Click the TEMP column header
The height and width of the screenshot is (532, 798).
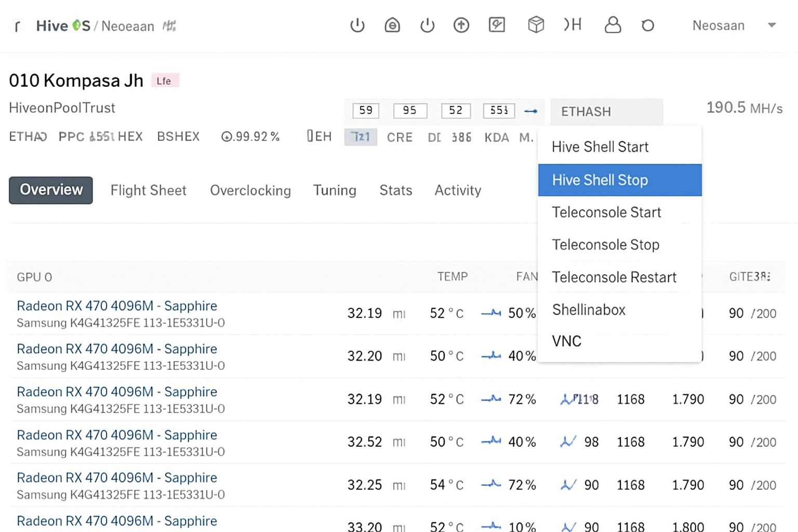click(453, 276)
